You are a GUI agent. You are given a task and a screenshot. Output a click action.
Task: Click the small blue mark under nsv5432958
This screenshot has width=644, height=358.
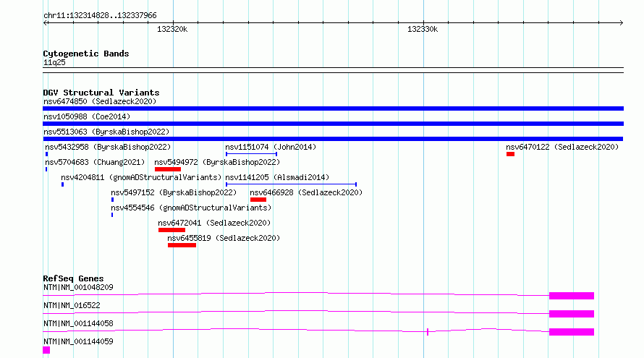(47, 154)
